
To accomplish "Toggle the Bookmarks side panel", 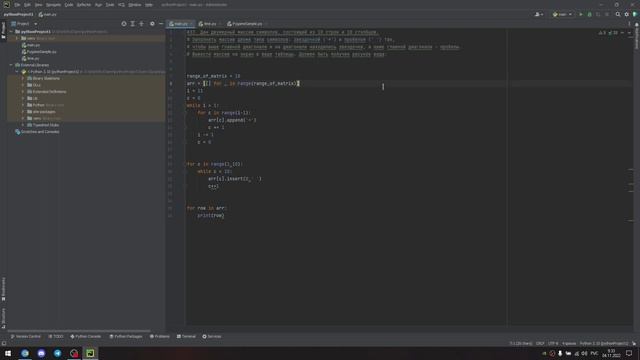I will 3,289.
